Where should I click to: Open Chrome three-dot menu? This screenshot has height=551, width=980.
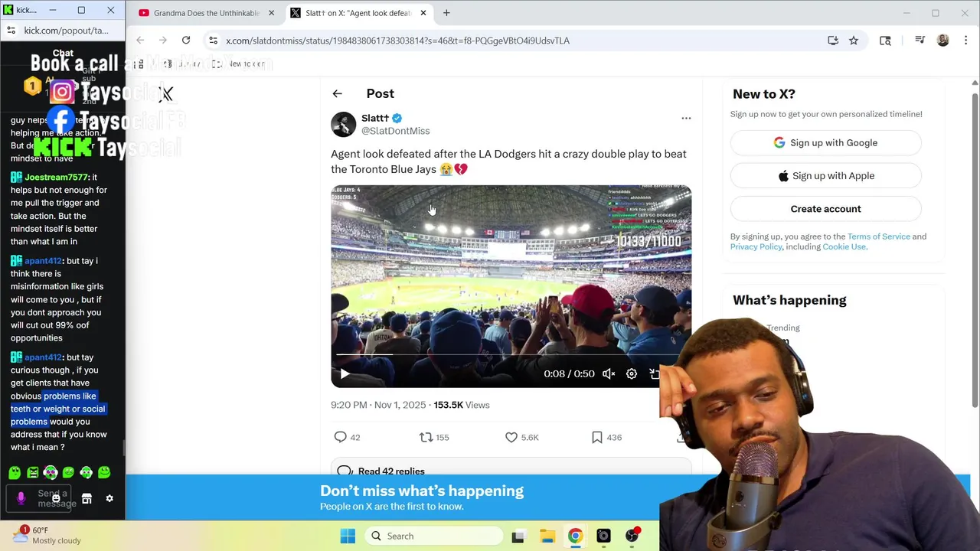(965, 41)
